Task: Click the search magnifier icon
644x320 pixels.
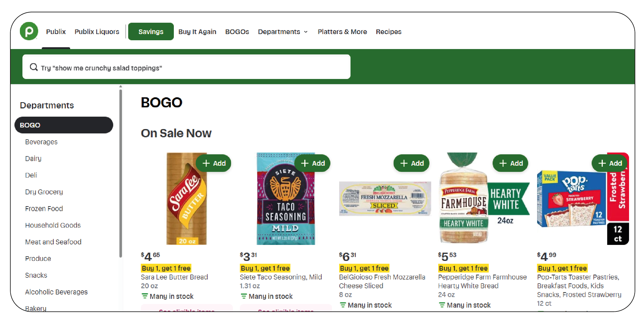Action: [34, 67]
